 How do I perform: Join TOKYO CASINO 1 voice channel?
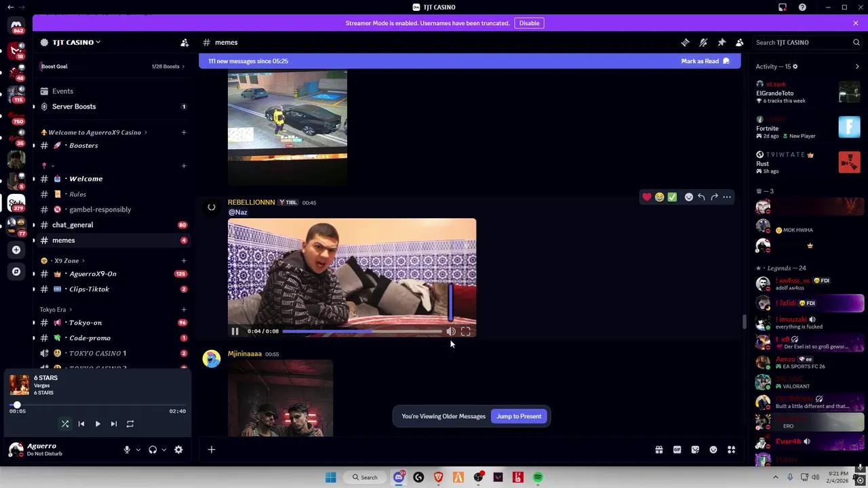[112, 353]
